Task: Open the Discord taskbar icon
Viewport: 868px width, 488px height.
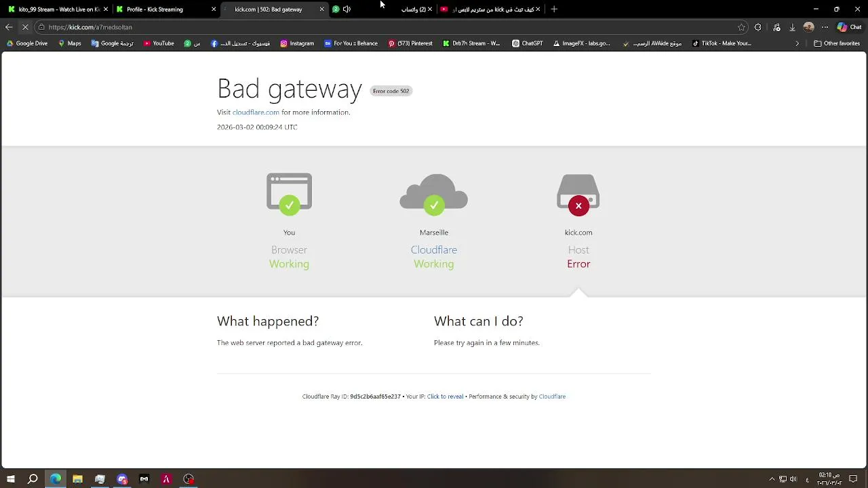Action: tap(122, 479)
